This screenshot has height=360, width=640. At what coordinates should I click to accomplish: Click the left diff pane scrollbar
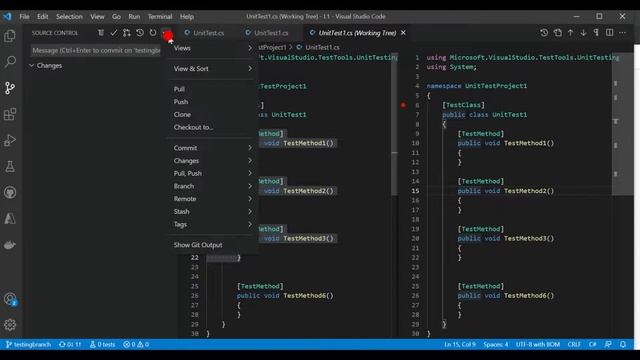pyautogui.click(x=394, y=124)
